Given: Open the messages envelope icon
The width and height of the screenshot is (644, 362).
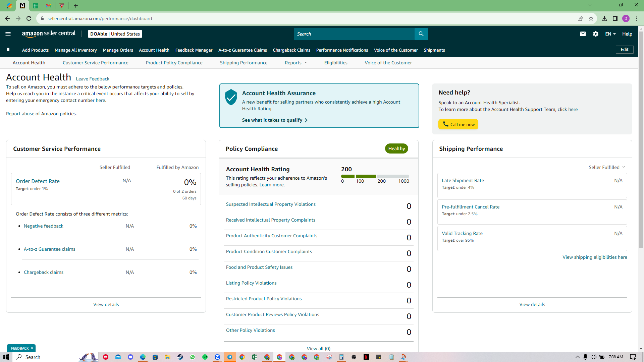Looking at the screenshot, I should pos(583,34).
